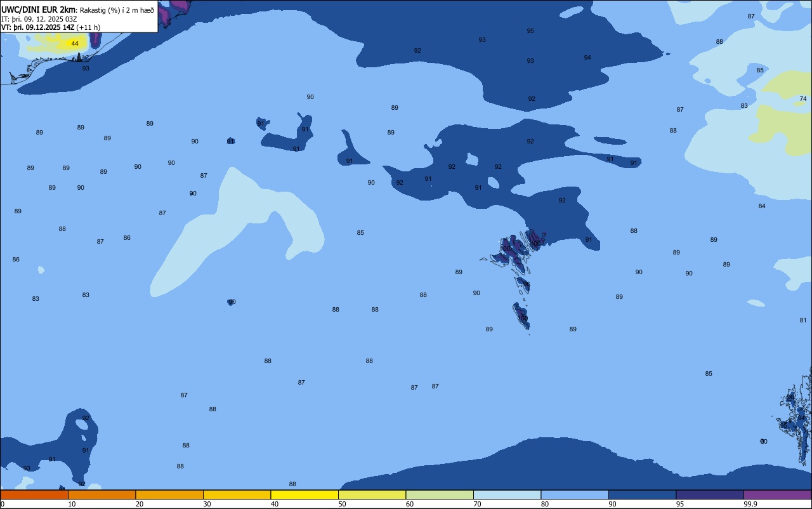Click the legend tick label "30"

click(207, 504)
